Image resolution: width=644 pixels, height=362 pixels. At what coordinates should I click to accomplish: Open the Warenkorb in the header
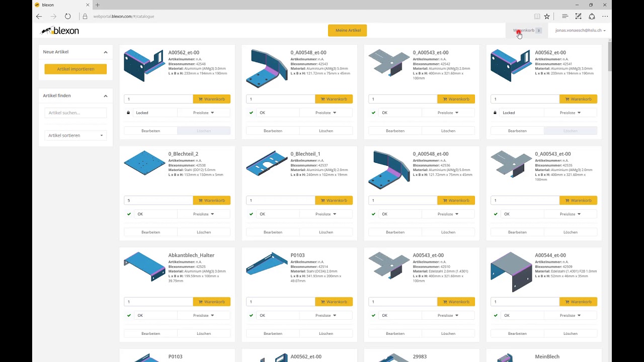coord(527,30)
